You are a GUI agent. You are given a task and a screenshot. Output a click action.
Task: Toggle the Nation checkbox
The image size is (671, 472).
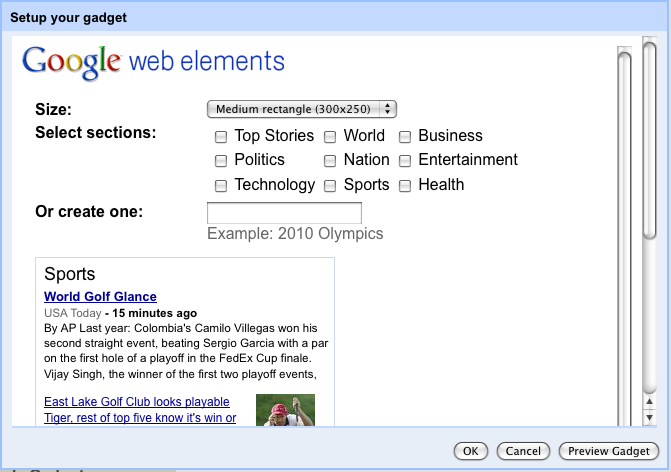329,160
